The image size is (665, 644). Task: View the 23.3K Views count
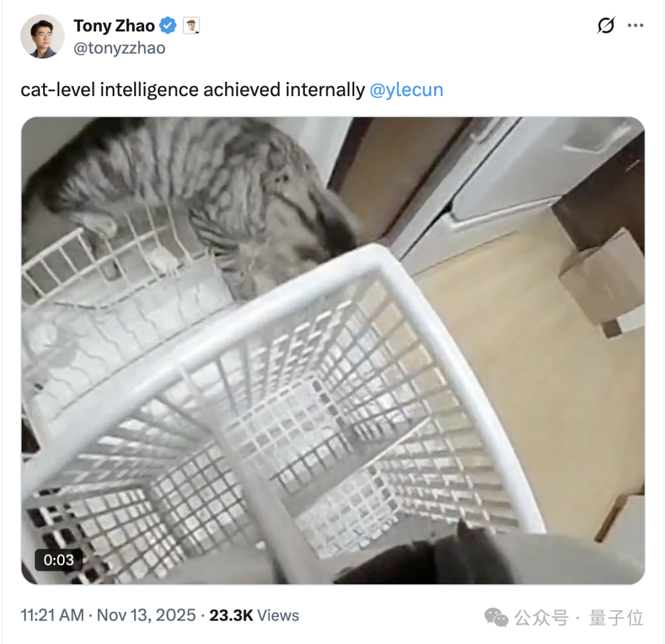point(254,615)
